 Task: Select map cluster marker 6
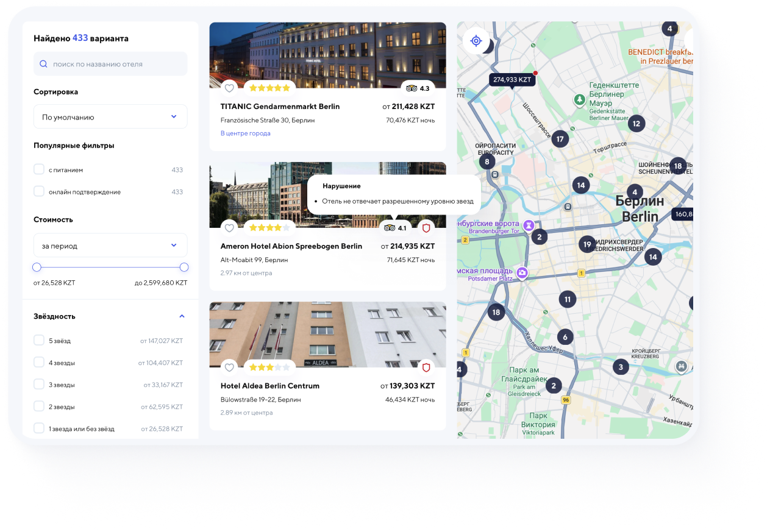565,337
